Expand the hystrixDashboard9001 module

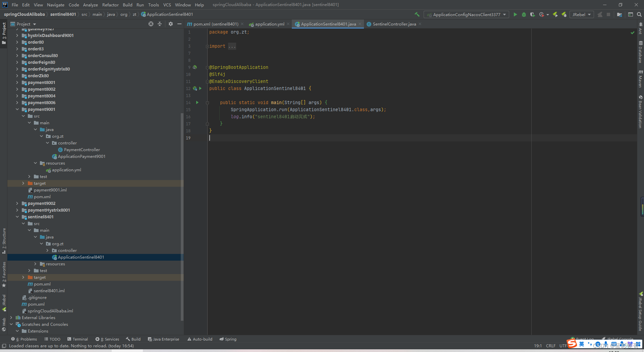(x=17, y=35)
